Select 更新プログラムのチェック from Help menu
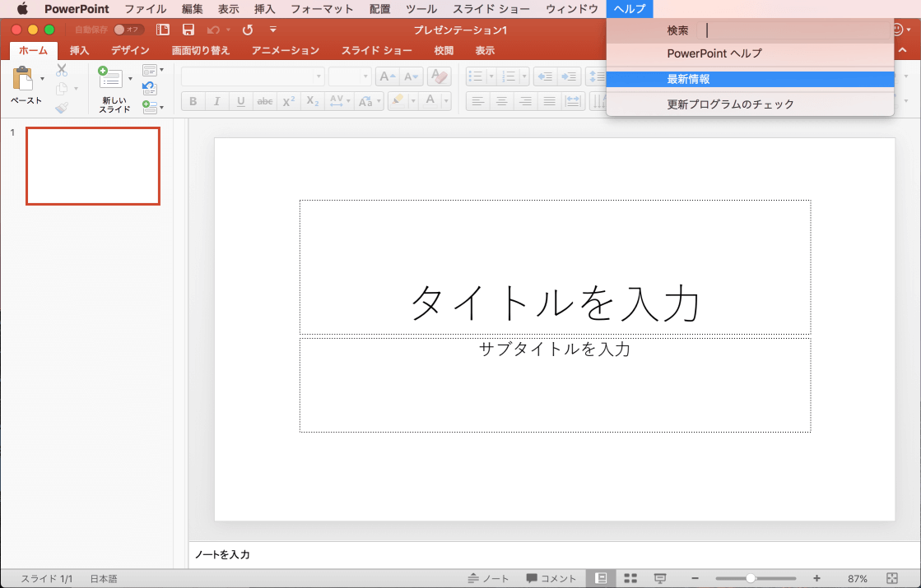The image size is (921, 588). [x=730, y=104]
